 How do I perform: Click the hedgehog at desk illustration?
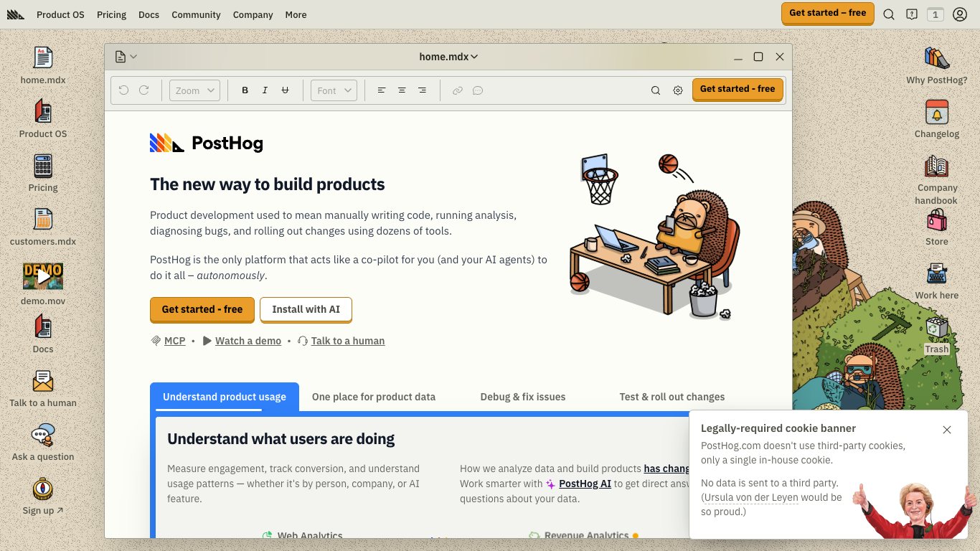[x=654, y=237]
